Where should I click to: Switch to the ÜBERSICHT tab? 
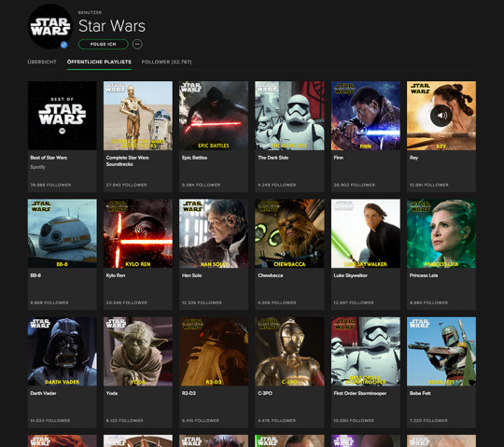click(x=42, y=62)
